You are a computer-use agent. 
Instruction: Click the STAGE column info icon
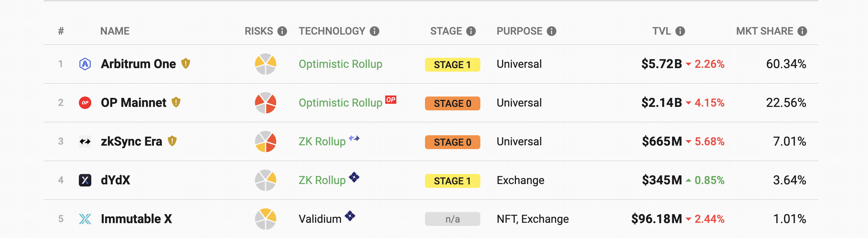471,31
